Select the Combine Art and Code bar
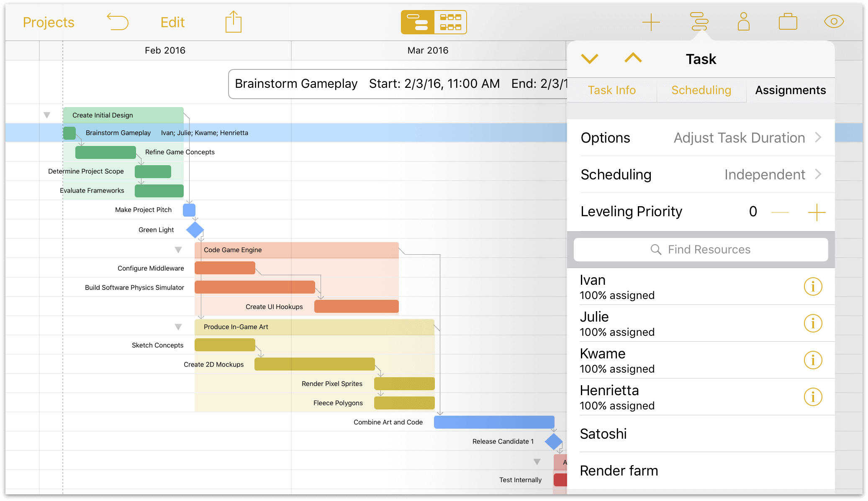Viewport: 868px width, 501px height. click(x=494, y=422)
